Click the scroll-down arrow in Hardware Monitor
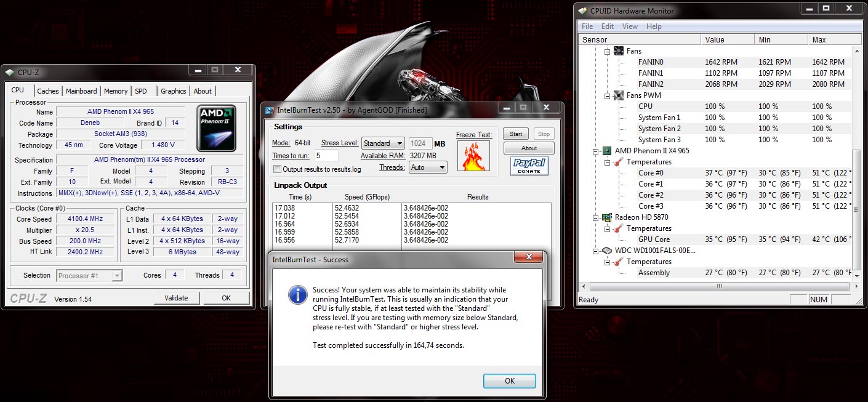The image size is (868, 402). click(x=858, y=275)
